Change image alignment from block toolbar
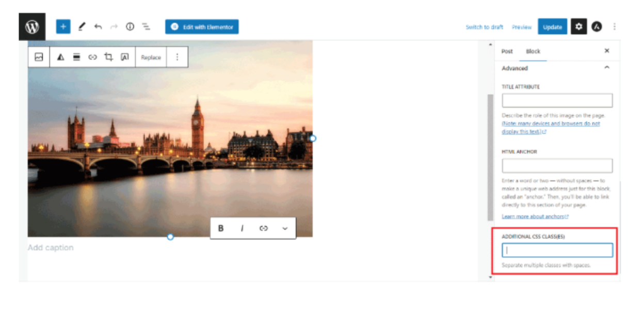Viewport: 644px width, 309px height. click(76, 57)
